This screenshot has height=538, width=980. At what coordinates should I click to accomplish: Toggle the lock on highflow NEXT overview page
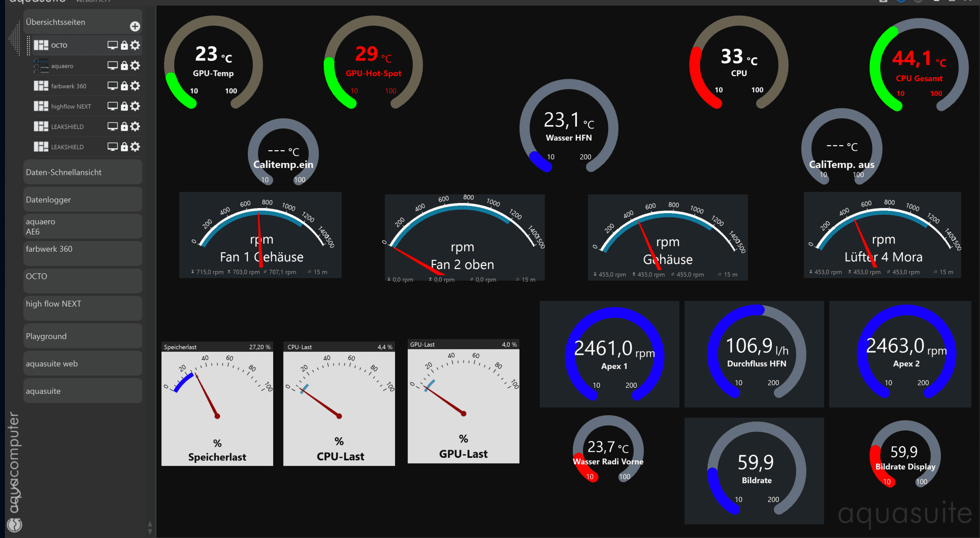pyautogui.click(x=124, y=106)
